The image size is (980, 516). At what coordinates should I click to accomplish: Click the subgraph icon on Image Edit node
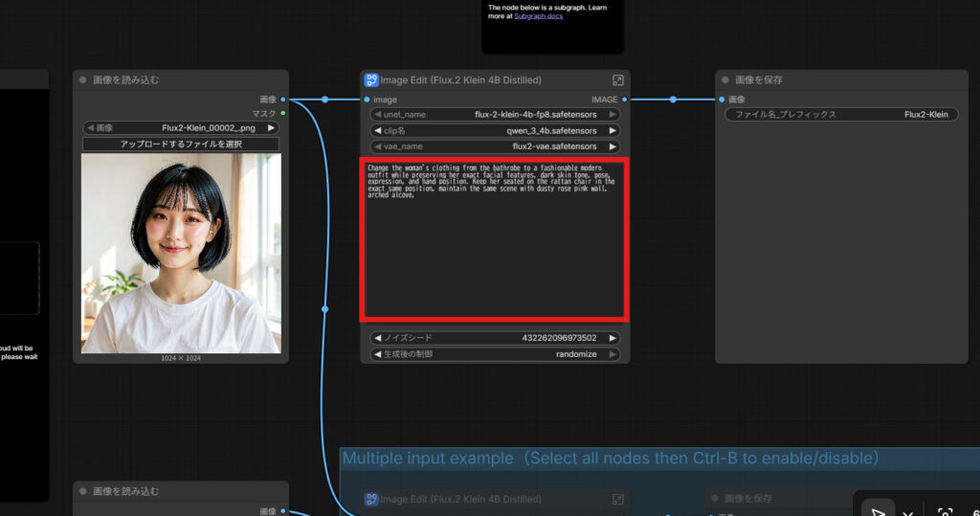pyautogui.click(x=371, y=80)
